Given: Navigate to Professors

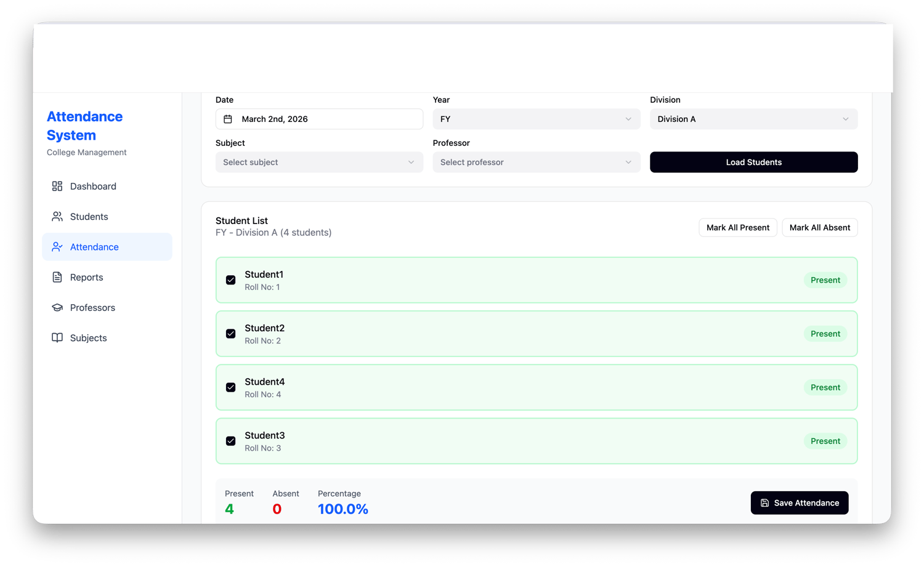Looking at the screenshot, I should pyautogui.click(x=107, y=307).
